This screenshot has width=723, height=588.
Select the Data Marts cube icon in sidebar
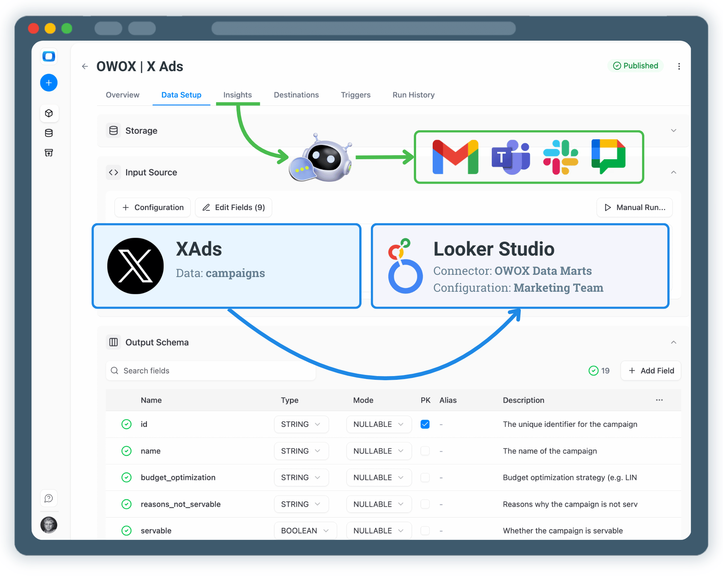pos(49,113)
